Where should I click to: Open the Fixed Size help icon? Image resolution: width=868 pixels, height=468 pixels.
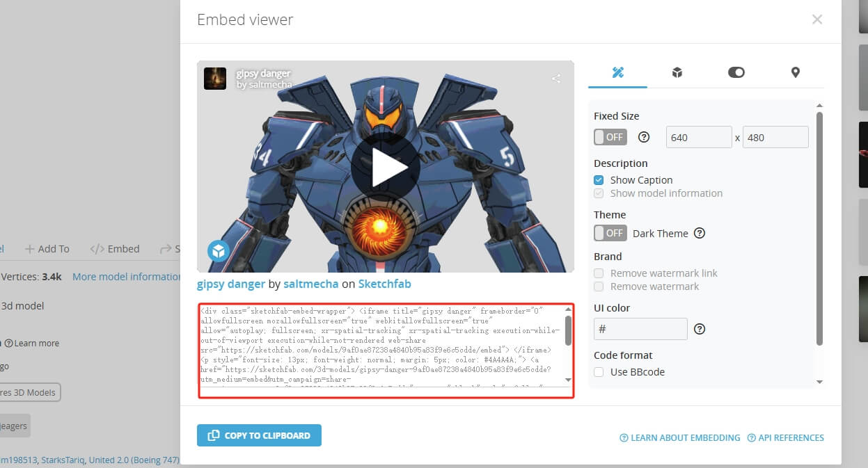[644, 137]
